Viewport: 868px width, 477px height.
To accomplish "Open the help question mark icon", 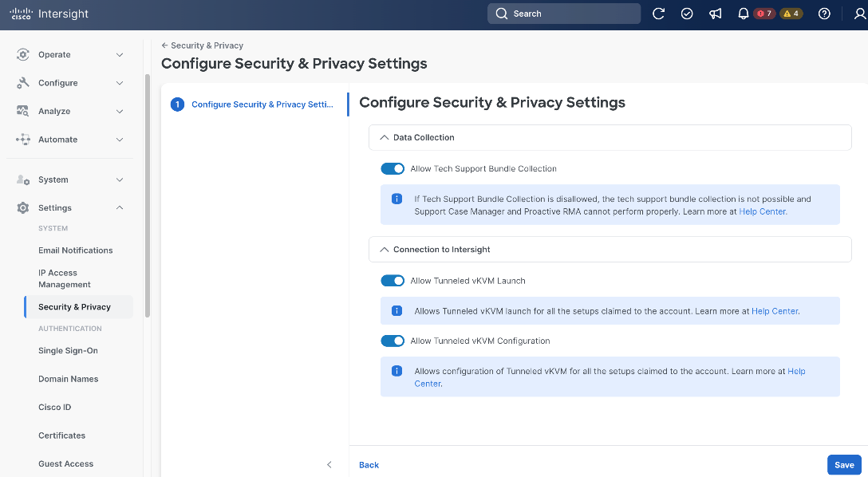I will pyautogui.click(x=824, y=14).
